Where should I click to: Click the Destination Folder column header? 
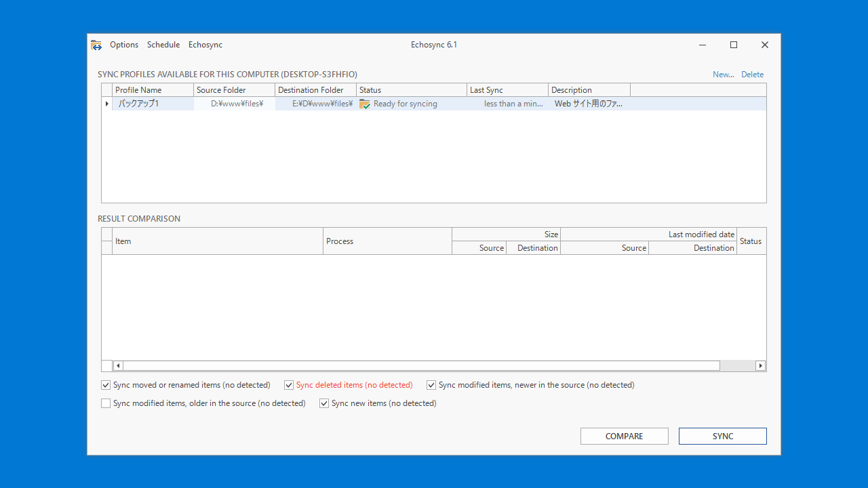pos(316,90)
